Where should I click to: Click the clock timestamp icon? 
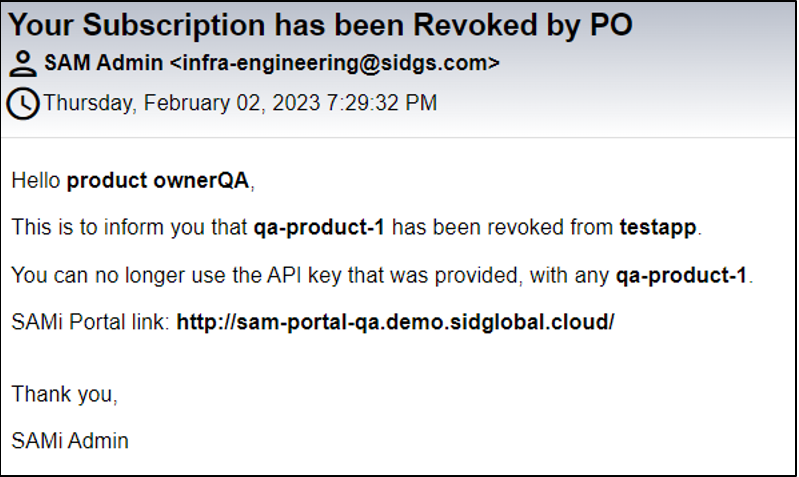[23, 103]
